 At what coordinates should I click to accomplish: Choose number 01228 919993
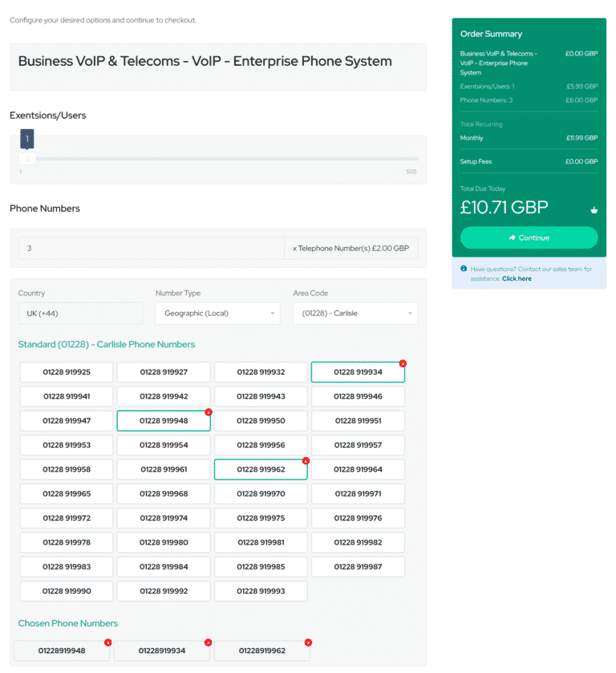[261, 591]
